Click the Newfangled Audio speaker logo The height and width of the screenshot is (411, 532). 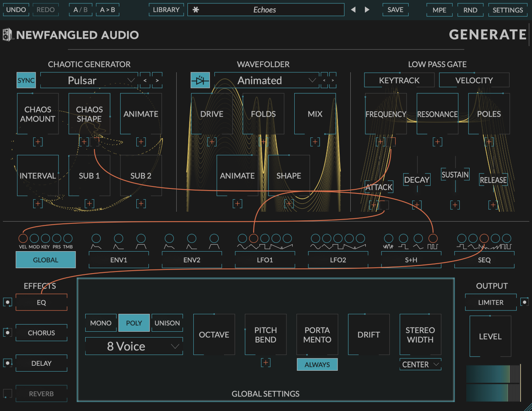7,34
